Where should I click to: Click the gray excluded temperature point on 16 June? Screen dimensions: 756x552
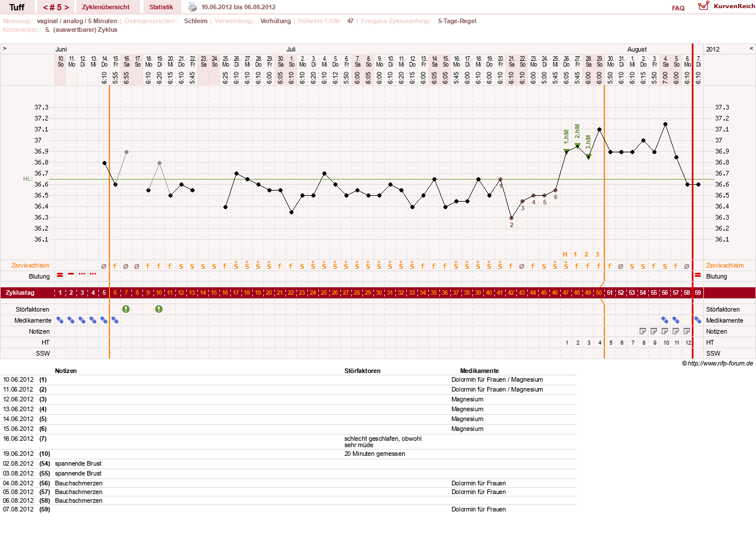click(x=126, y=152)
